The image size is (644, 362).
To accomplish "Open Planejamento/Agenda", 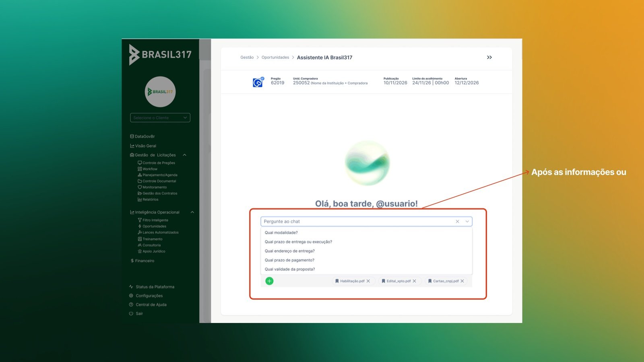I will [157, 175].
